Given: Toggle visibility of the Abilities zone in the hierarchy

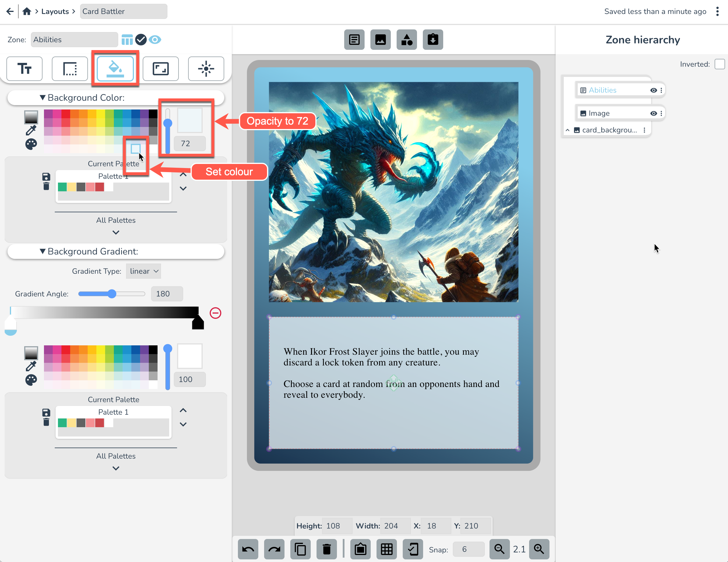Looking at the screenshot, I should 653,90.
